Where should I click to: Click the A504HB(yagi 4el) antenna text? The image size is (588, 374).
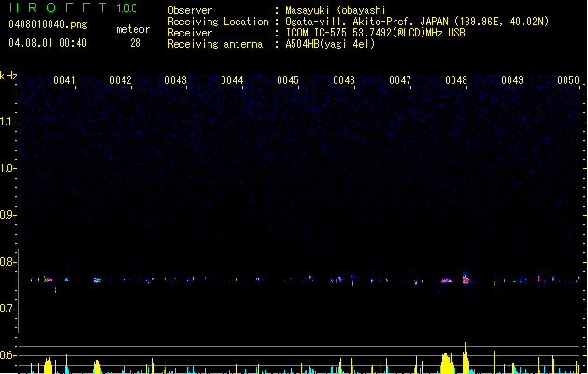pyautogui.click(x=330, y=44)
